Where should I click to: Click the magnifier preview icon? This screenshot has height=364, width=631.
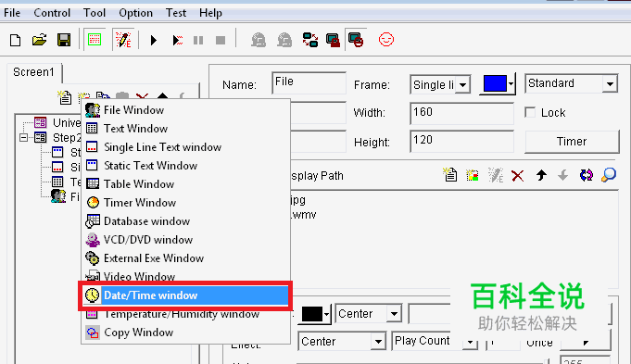pyautogui.click(x=609, y=175)
